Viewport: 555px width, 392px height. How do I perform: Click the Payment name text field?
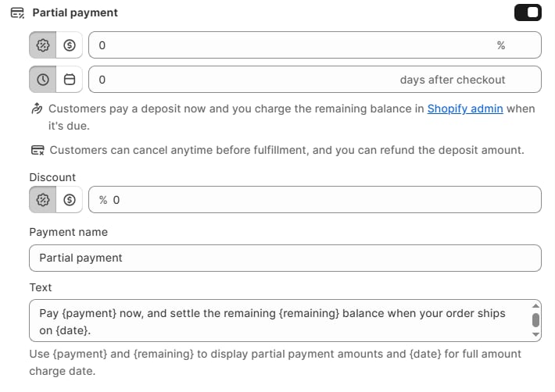click(x=285, y=258)
